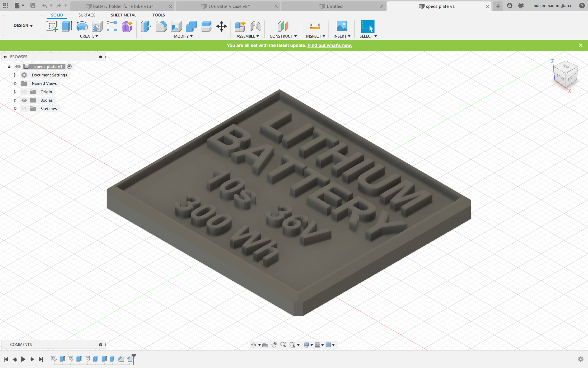
Task: Switch to the 10s Battery case v8 tab
Action: click(228, 6)
